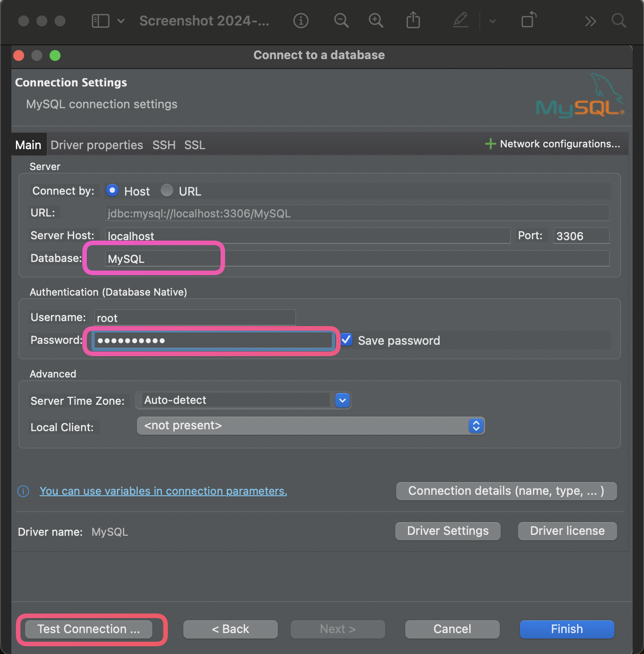Image resolution: width=644 pixels, height=654 pixels.
Task: Click the Finish button
Action: coord(567,629)
